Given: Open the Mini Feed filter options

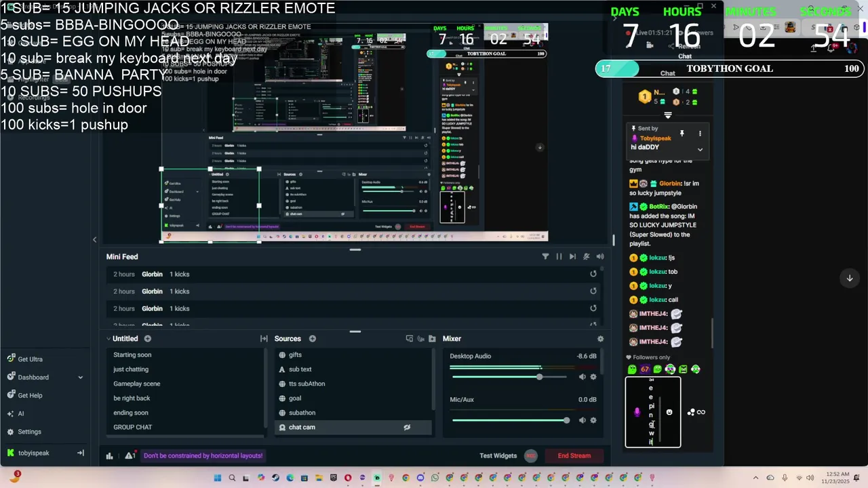Looking at the screenshot, I should point(545,257).
